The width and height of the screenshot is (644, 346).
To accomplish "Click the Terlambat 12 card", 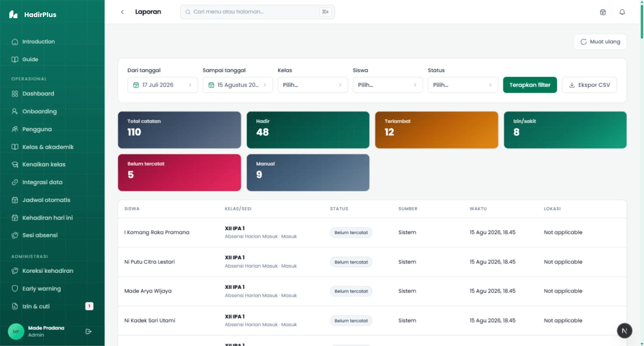I will 437,130.
